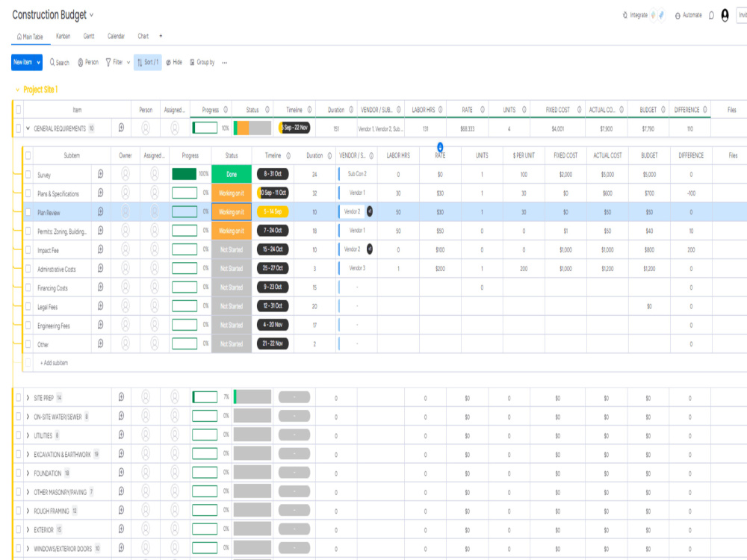The width and height of the screenshot is (747, 560).
Task: Open the discussion chat bubble icon
Action: (711, 15)
